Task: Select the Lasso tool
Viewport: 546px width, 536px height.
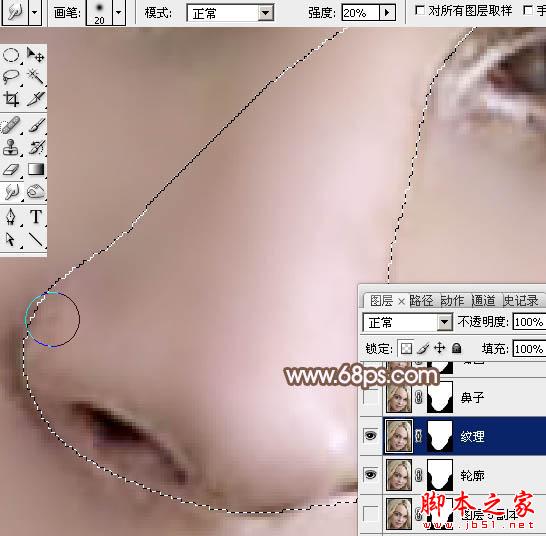Action: pos(11,77)
